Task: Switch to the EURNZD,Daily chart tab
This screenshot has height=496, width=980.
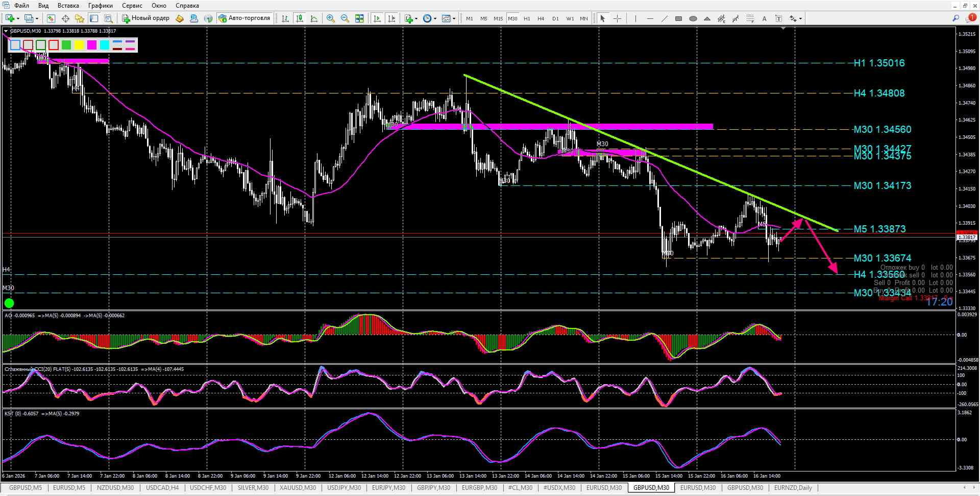Action: 793,488
